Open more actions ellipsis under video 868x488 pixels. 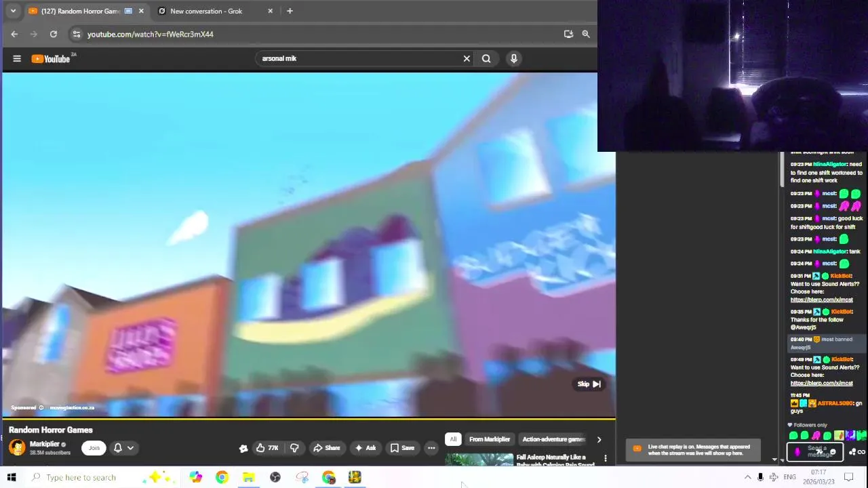(x=431, y=447)
